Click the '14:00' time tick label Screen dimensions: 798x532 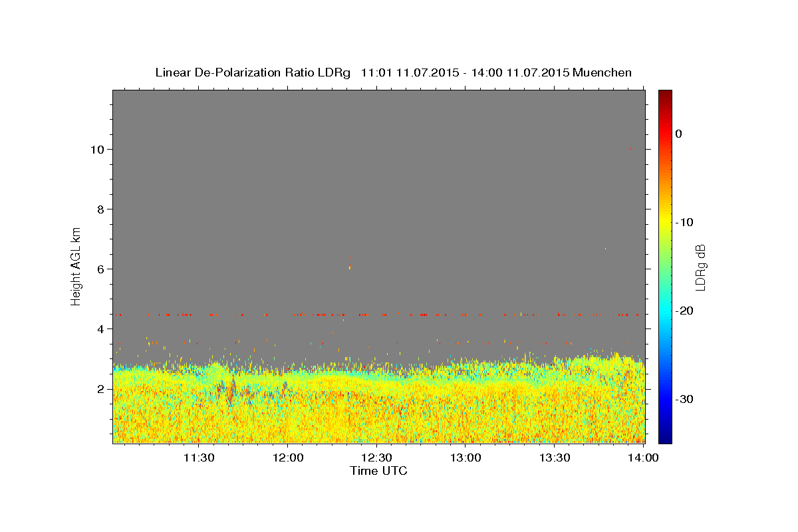(x=643, y=458)
